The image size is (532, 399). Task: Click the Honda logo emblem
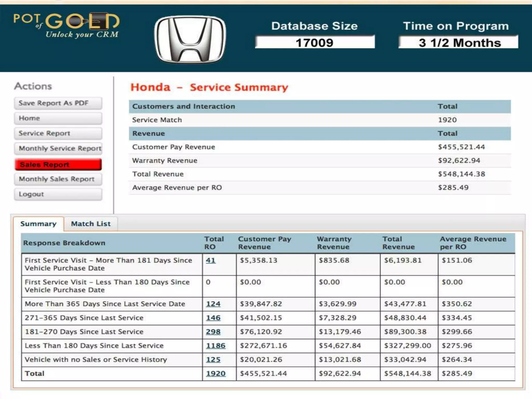(190, 39)
